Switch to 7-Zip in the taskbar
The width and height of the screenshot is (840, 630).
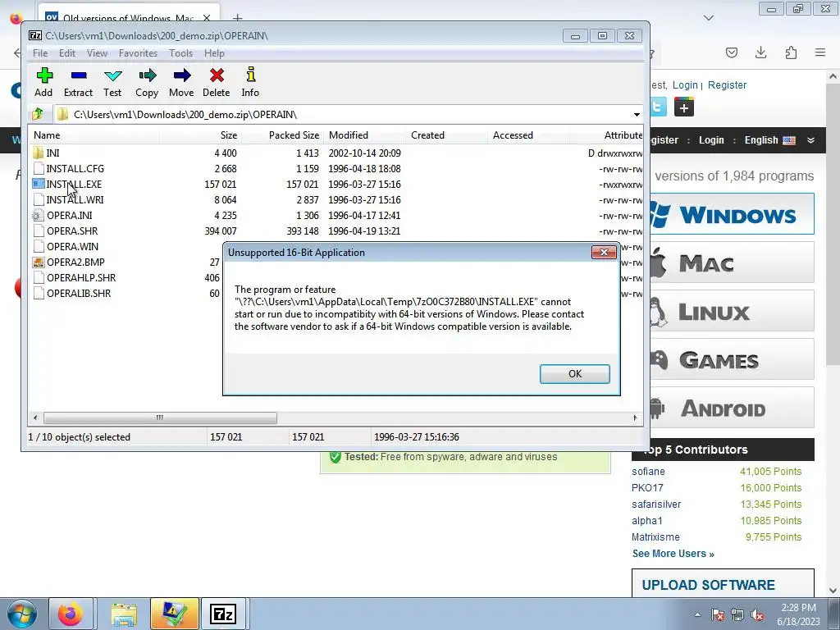223,614
